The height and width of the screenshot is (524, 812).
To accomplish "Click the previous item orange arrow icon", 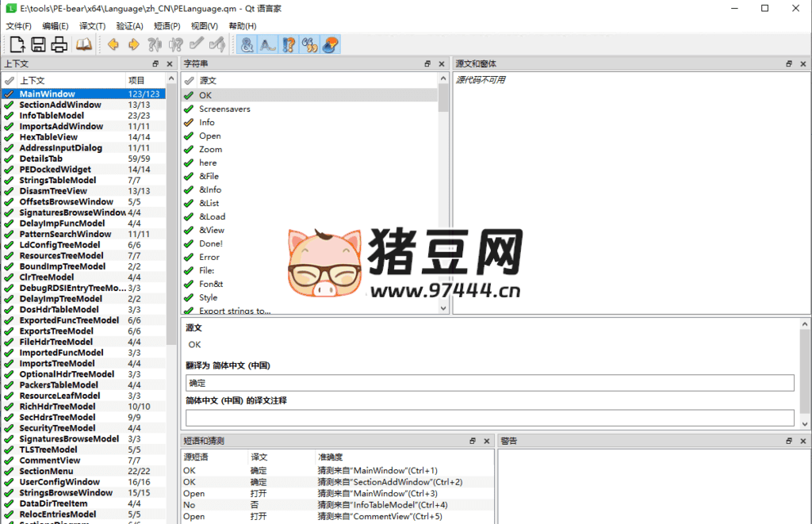I will (x=113, y=44).
